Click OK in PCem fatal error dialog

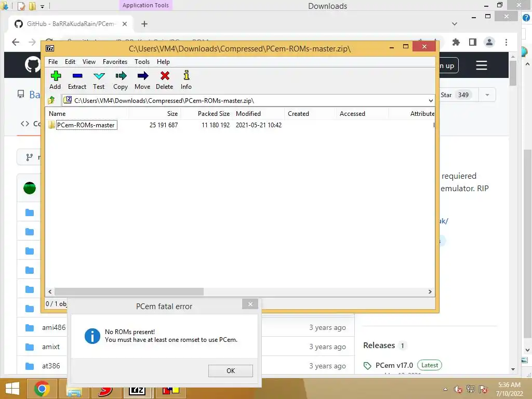click(230, 371)
